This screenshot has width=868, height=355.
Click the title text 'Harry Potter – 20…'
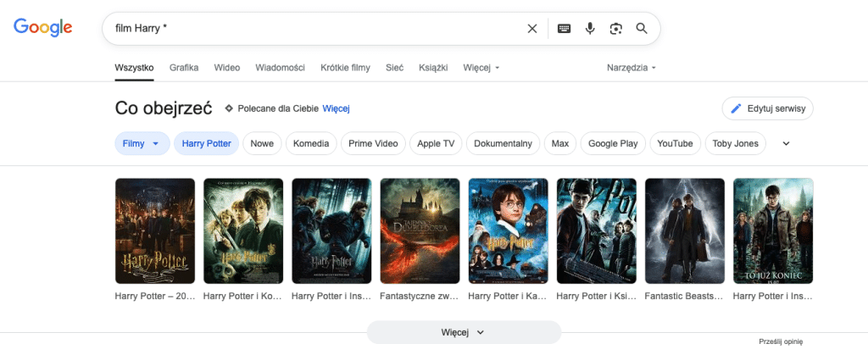[155, 296]
